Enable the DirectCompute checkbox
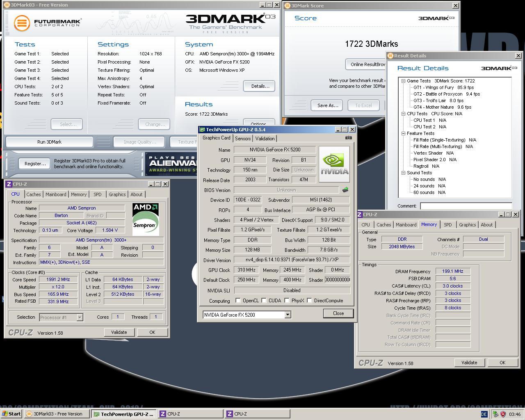The image size is (525, 420). (x=309, y=301)
